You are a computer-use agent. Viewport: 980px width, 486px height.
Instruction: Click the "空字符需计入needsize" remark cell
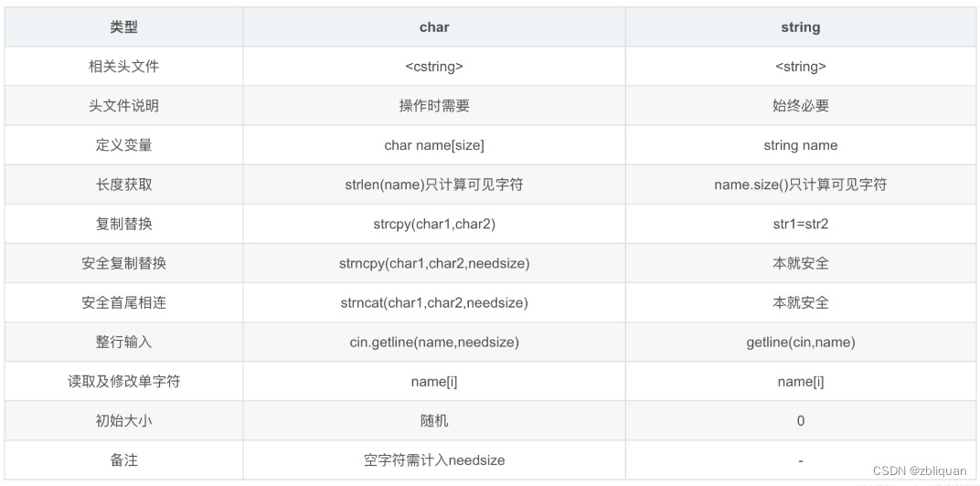click(434, 460)
